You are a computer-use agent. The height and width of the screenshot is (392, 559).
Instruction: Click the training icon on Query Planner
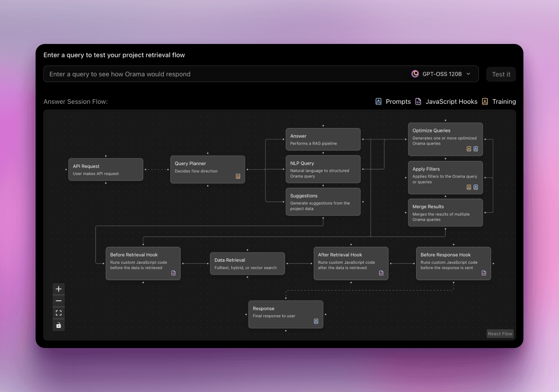(238, 176)
